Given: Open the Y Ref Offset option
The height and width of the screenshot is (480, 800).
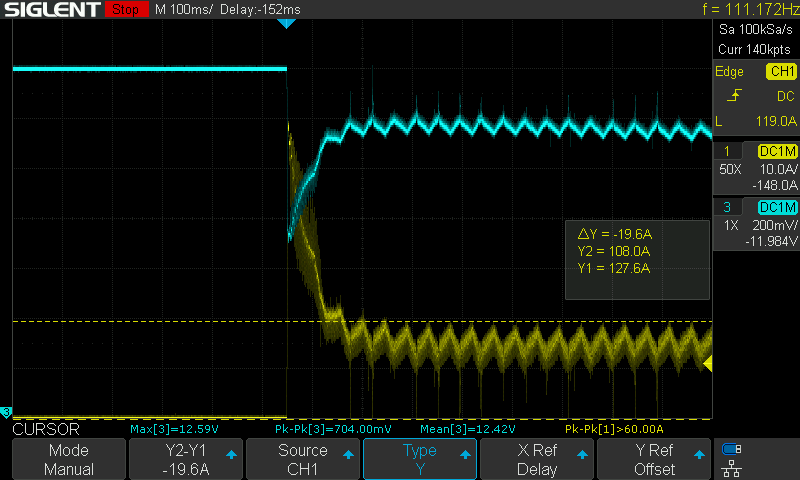Looking at the screenshot, I should pos(654,460).
